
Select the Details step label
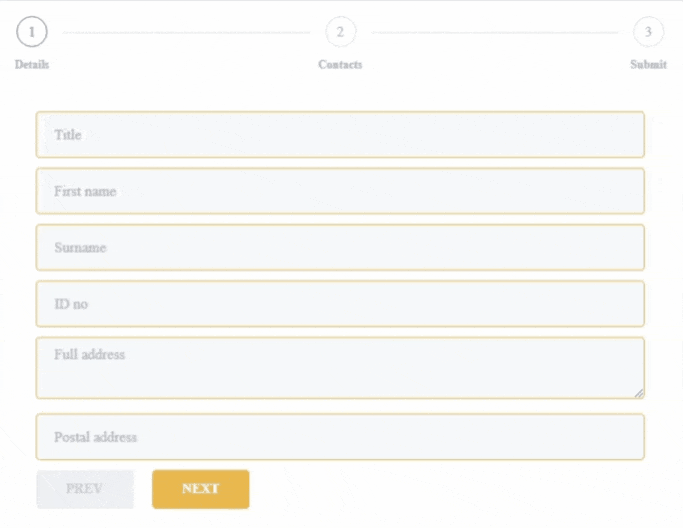(32, 65)
